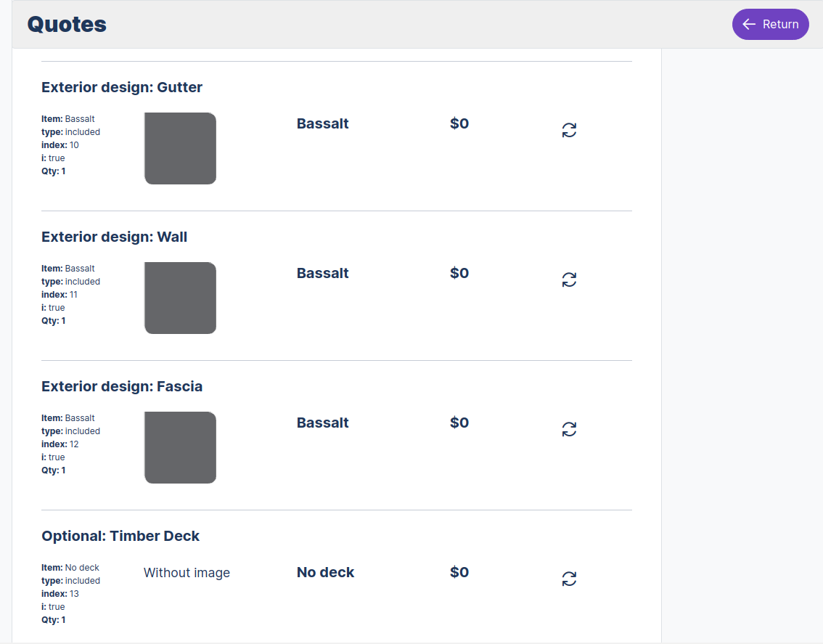Open the Fascia Bassalt color thumbnail
The image size is (823, 644).
[x=180, y=447]
